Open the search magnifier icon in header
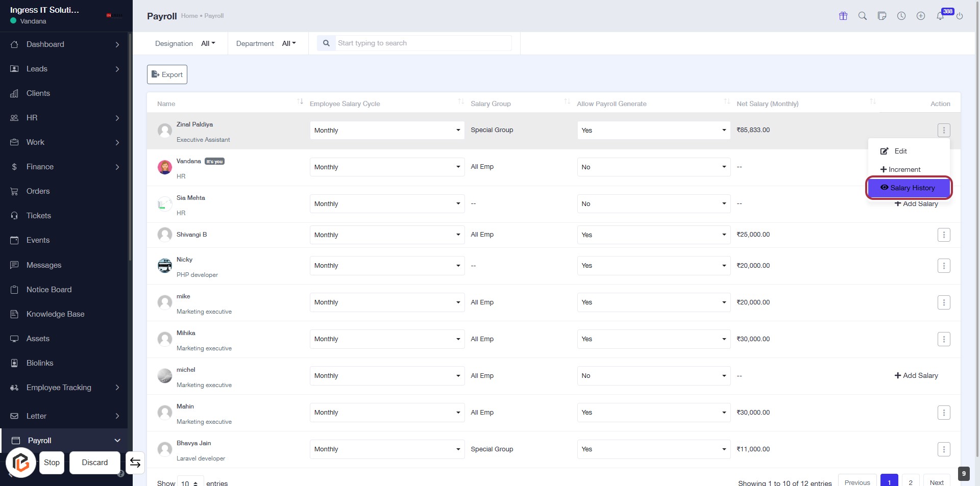Image resolution: width=980 pixels, height=486 pixels. [x=863, y=16]
